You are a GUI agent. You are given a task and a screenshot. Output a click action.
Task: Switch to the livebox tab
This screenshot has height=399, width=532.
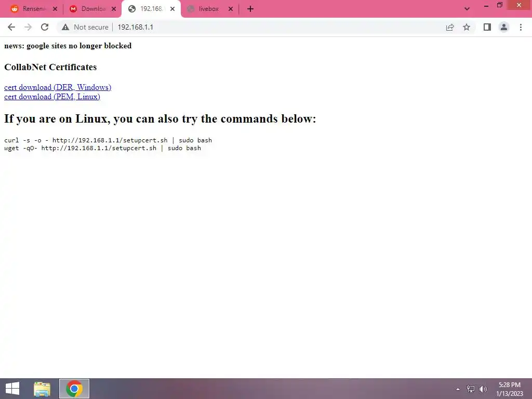(210, 9)
